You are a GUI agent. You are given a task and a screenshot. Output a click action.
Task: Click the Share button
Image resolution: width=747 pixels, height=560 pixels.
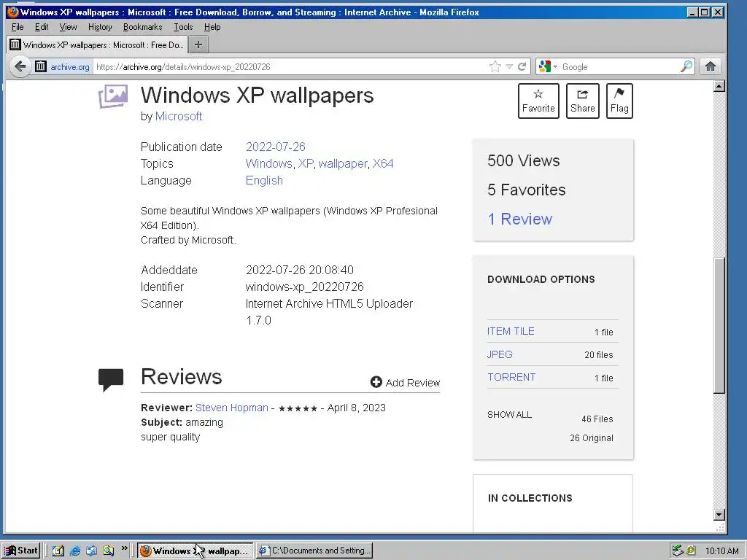583,101
